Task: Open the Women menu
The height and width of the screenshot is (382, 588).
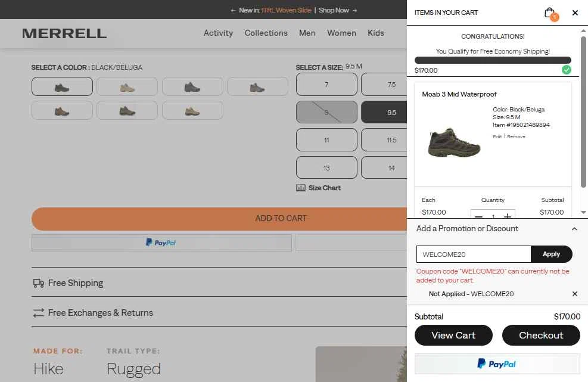Action: click(341, 33)
